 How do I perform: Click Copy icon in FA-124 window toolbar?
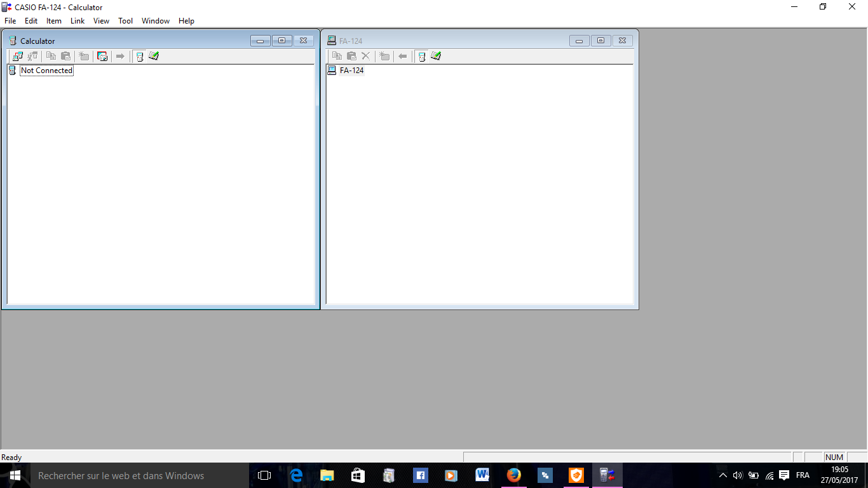point(337,57)
